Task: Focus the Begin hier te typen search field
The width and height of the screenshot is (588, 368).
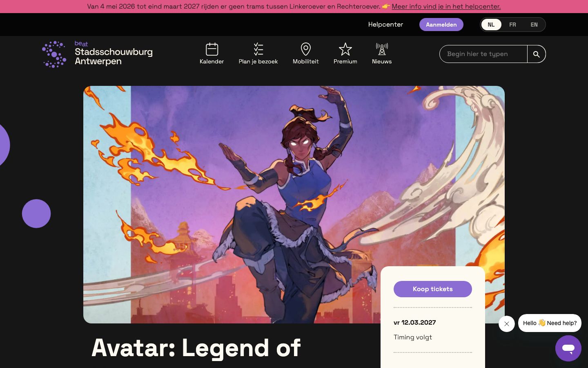Action: [x=483, y=54]
